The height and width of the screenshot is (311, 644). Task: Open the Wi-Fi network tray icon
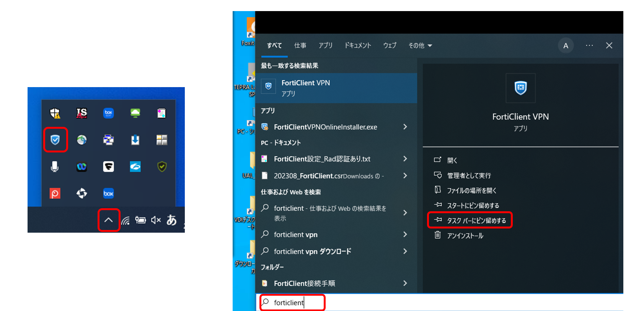(x=126, y=220)
